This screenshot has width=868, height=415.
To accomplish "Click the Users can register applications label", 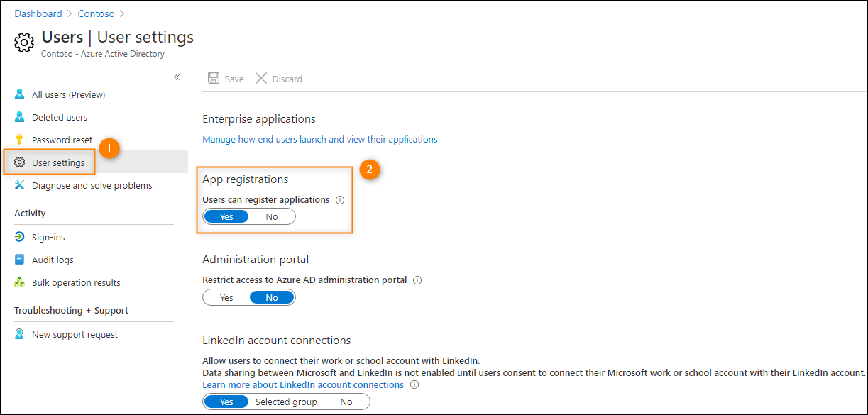I will [x=266, y=200].
